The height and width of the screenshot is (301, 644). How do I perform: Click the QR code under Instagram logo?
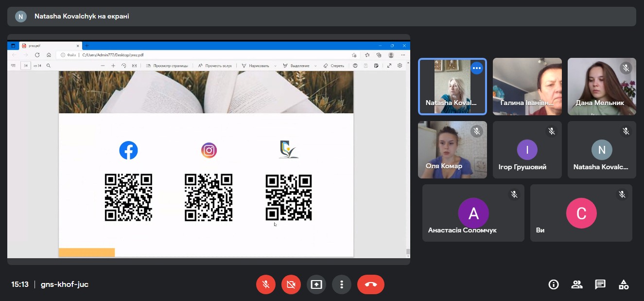(x=209, y=197)
